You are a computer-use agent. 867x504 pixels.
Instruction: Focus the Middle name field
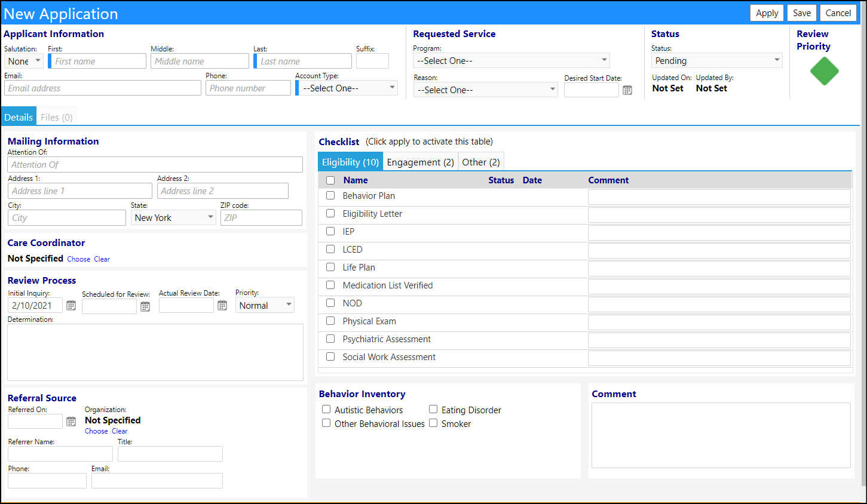click(x=200, y=61)
